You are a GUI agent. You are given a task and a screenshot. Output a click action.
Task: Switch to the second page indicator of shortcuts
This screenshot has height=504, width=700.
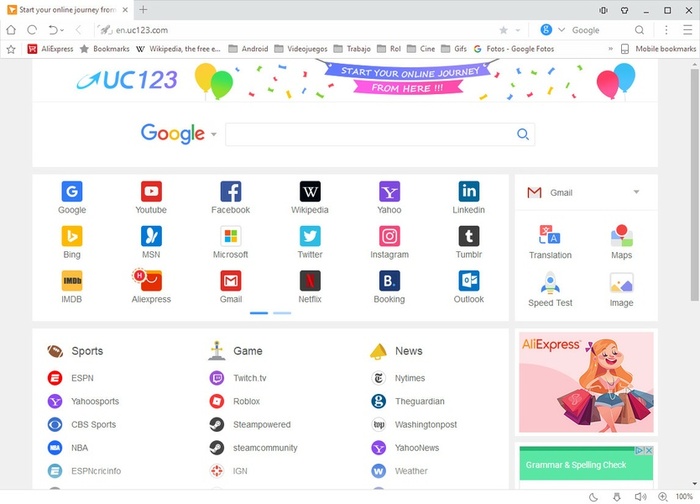tap(282, 313)
